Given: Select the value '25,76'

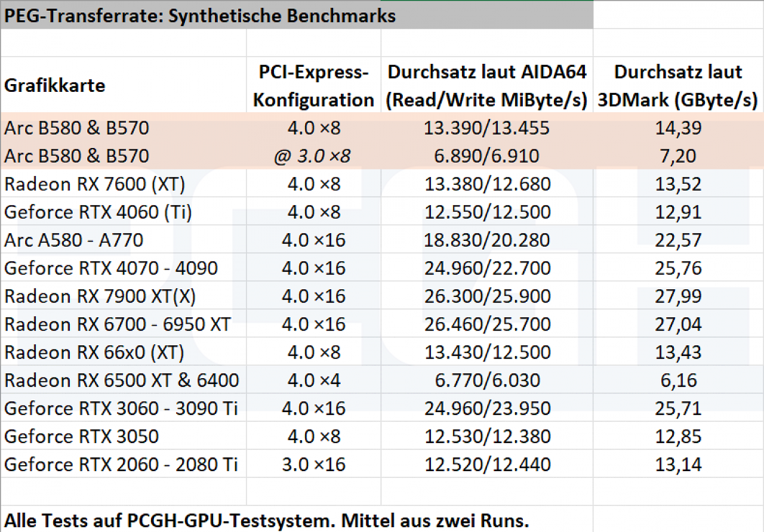Looking at the screenshot, I should [x=678, y=267].
